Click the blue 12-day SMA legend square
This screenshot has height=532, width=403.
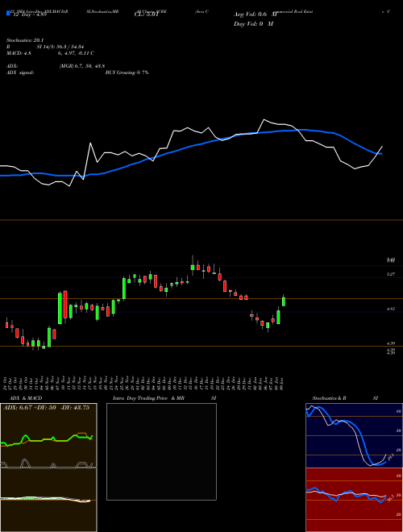coord(8,13)
